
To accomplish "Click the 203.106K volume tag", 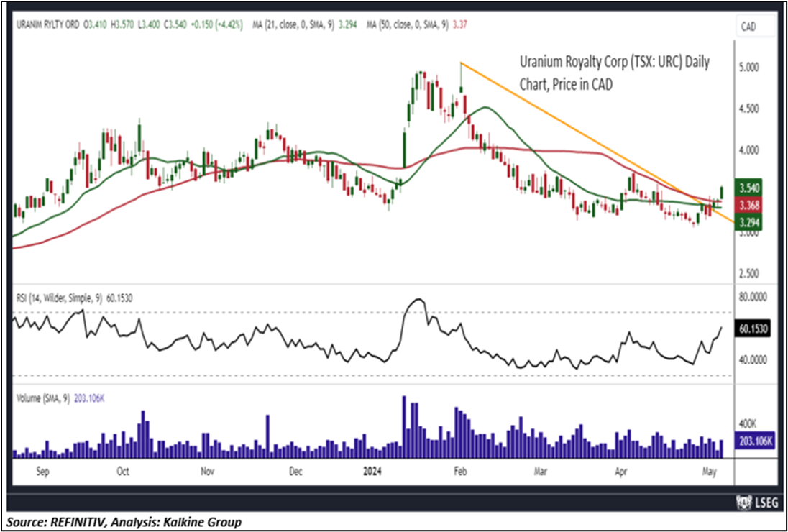I will [753, 441].
